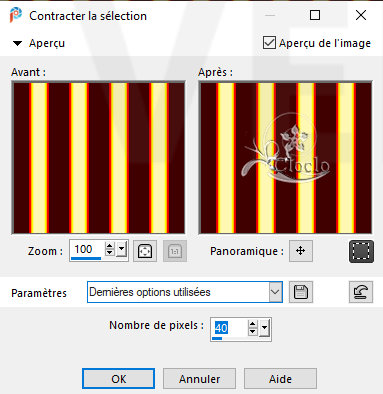
Task: Click the Panoramique pan arrows icon
Action: coord(301,251)
